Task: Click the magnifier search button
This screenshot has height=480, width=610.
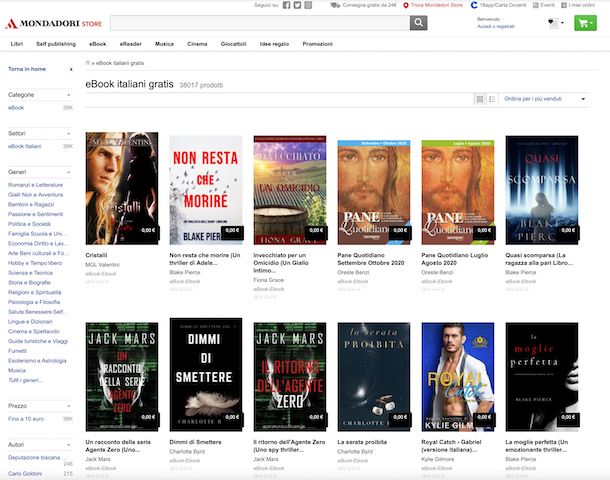Action: (x=419, y=23)
